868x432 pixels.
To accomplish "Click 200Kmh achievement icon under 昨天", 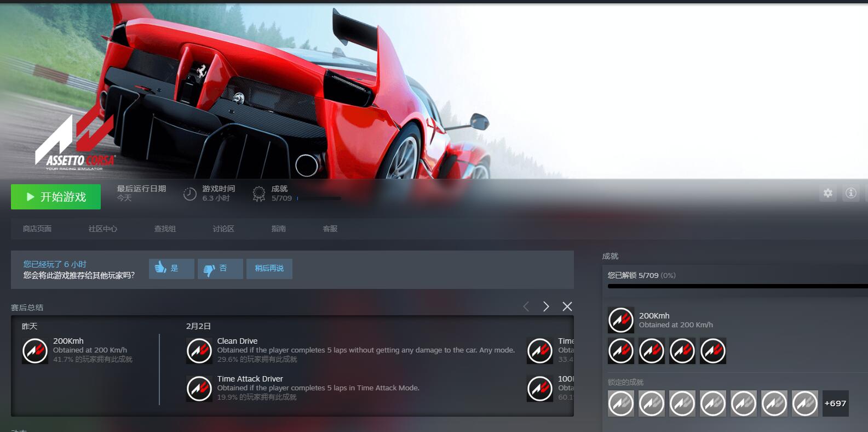I will (x=35, y=351).
